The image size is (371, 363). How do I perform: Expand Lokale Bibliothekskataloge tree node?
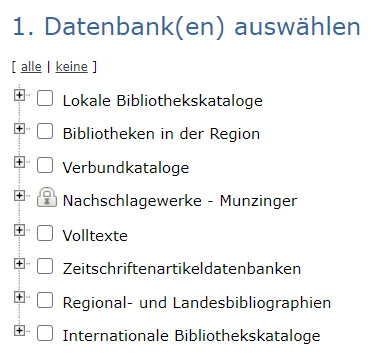[19, 96]
